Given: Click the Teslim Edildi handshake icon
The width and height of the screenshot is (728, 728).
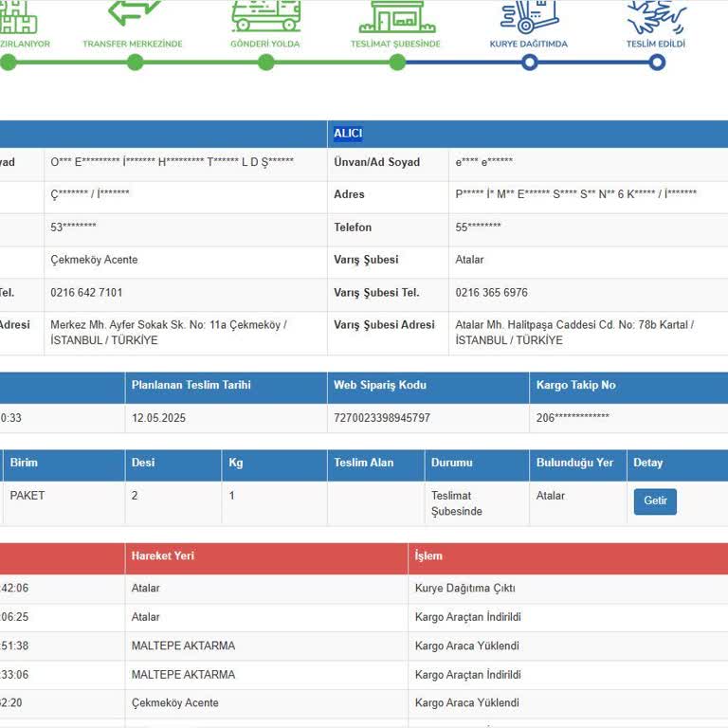Looking at the screenshot, I should [x=656, y=14].
